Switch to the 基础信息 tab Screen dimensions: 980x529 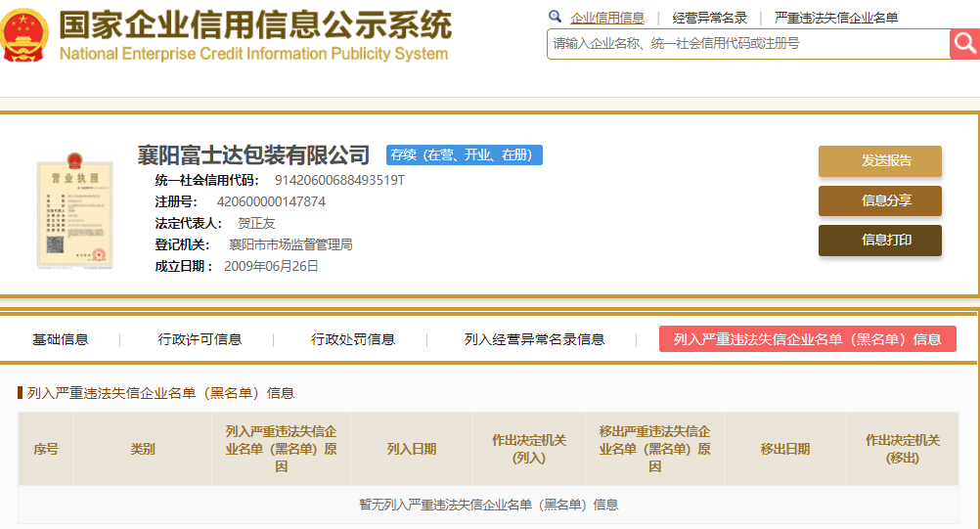point(61,339)
